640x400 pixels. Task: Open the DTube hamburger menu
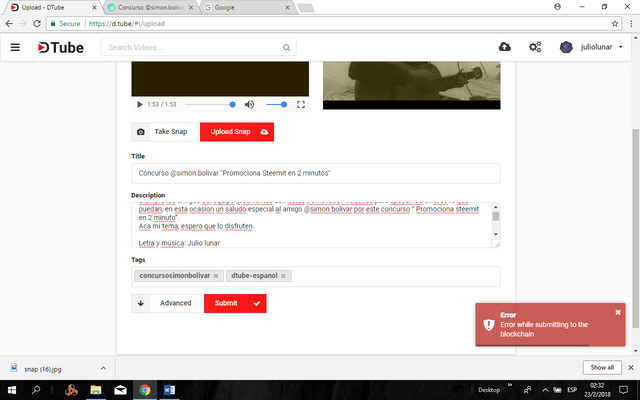tap(15, 47)
